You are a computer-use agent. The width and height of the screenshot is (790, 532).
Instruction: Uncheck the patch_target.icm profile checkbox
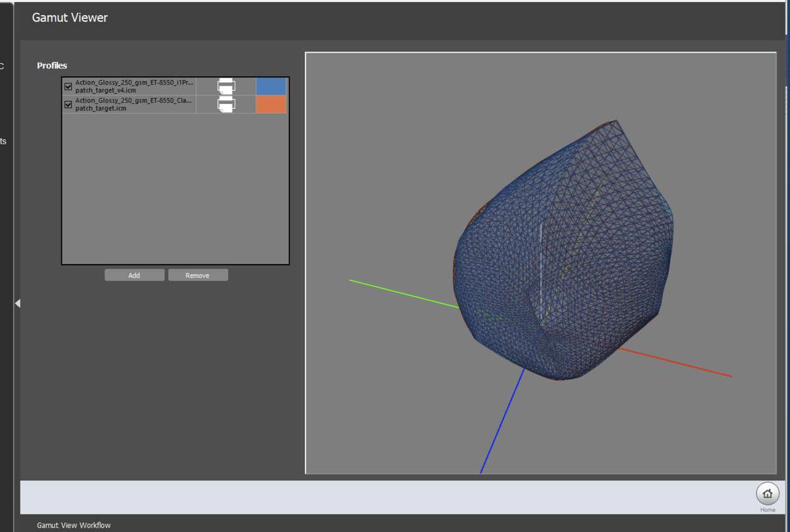coord(68,104)
